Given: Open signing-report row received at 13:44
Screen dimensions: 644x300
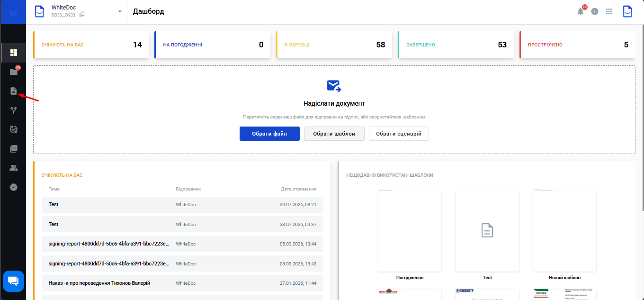Looking at the screenshot, I should 182,244.
